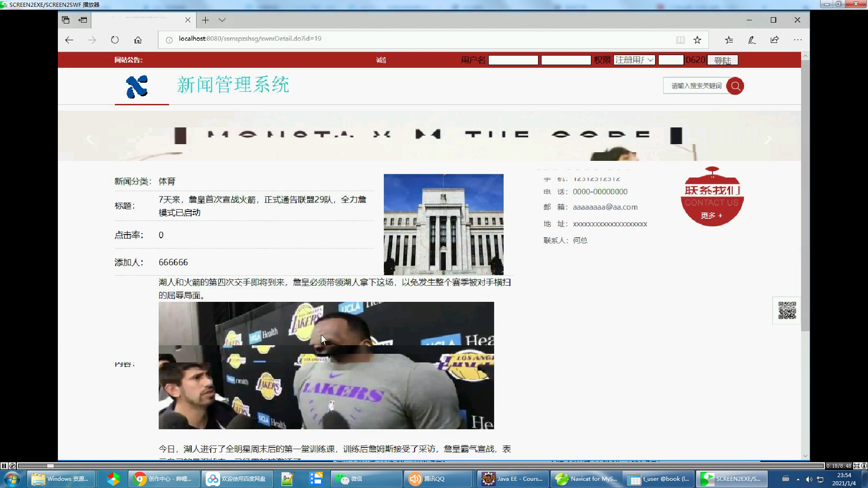Click the add notes pen icon
Viewport: 868px width, 488px height.
[x=752, y=40]
